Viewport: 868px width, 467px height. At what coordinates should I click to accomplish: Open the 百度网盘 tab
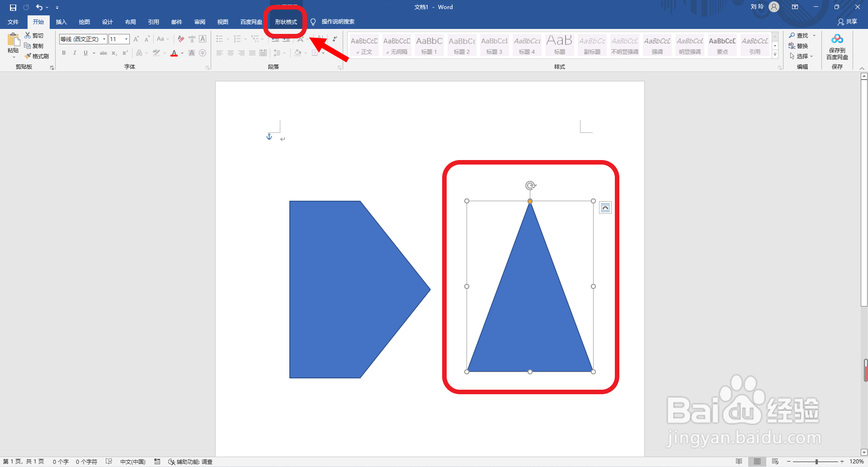(251, 22)
